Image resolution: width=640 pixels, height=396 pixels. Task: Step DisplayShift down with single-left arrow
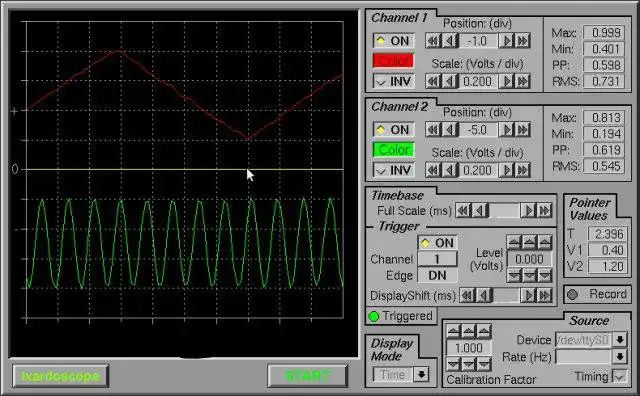(x=484, y=295)
